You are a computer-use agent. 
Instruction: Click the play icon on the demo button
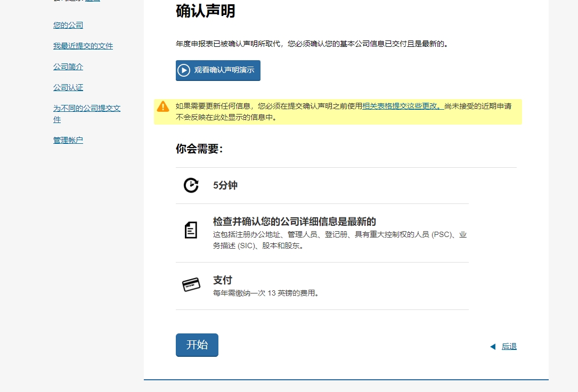184,70
